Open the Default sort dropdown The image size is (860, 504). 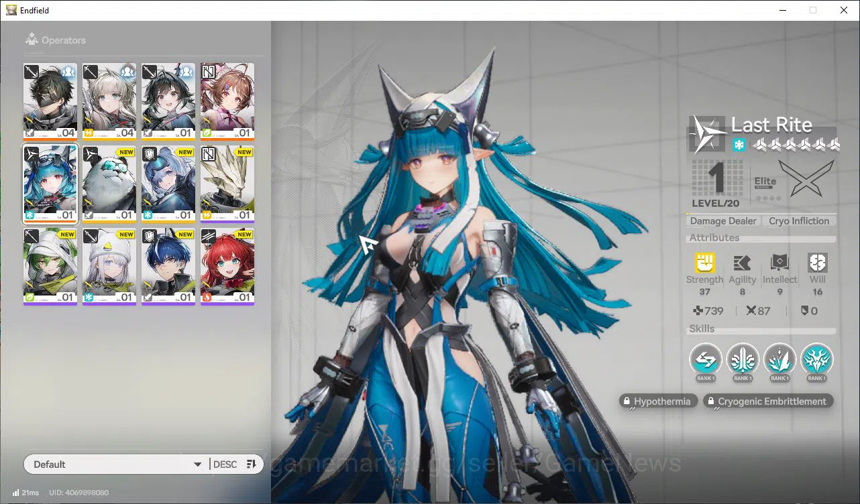coord(116,464)
